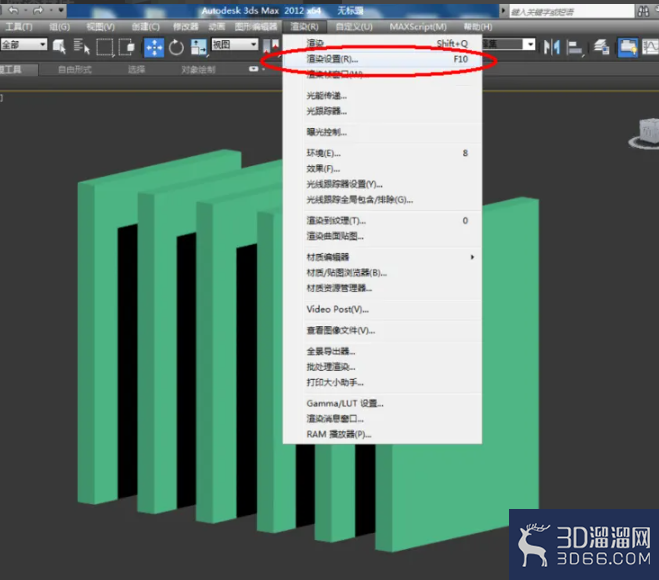659x580 pixels.
Task: Select 材质资源管理器... menu entry
Action: (x=382, y=288)
